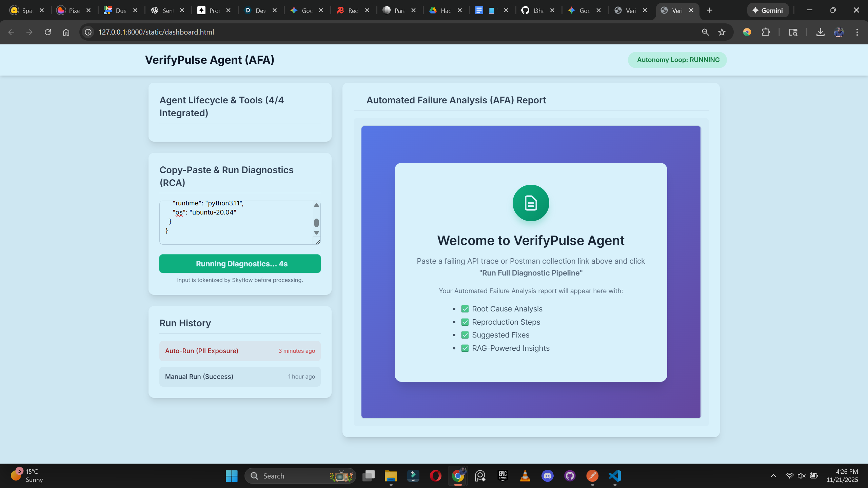
Task: Open the browser extensions puzzle icon
Action: pos(766,32)
